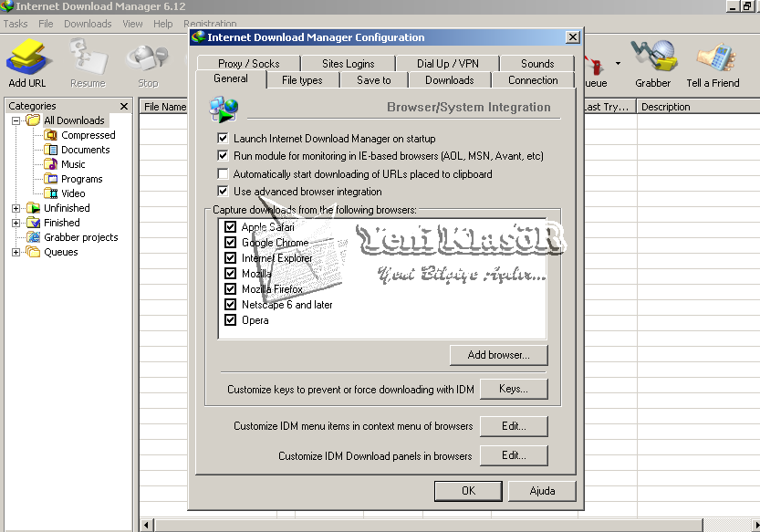Click the Tell a Friend icon

pos(713,59)
